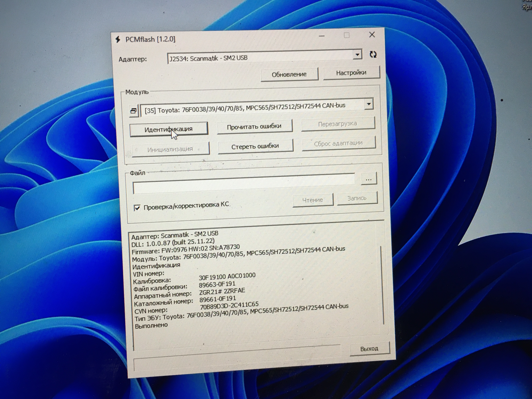Click the PCMflash lightning bolt title icon
The width and height of the screenshot is (532, 399).
[118, 39]
